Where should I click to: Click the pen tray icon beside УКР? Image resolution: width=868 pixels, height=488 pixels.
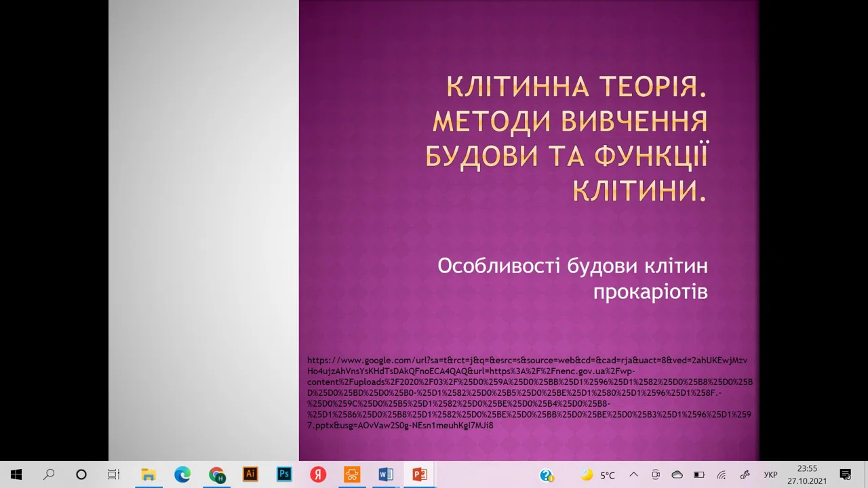point(745,474)
